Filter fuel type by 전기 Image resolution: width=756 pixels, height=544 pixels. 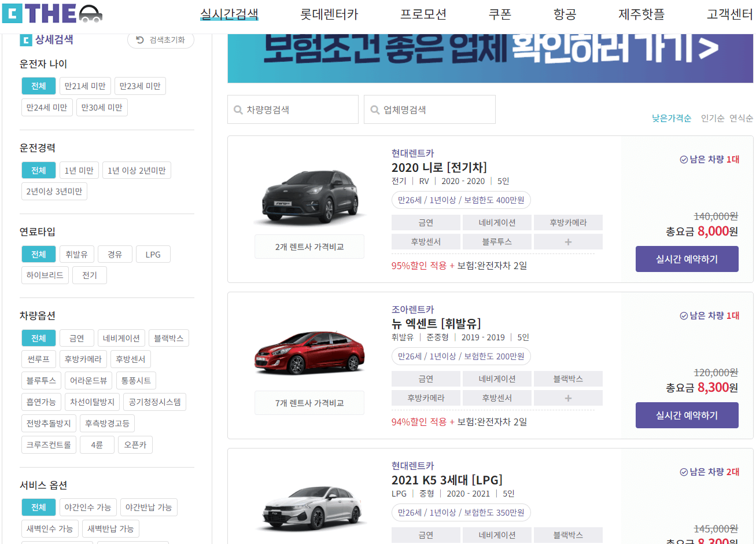90,275
